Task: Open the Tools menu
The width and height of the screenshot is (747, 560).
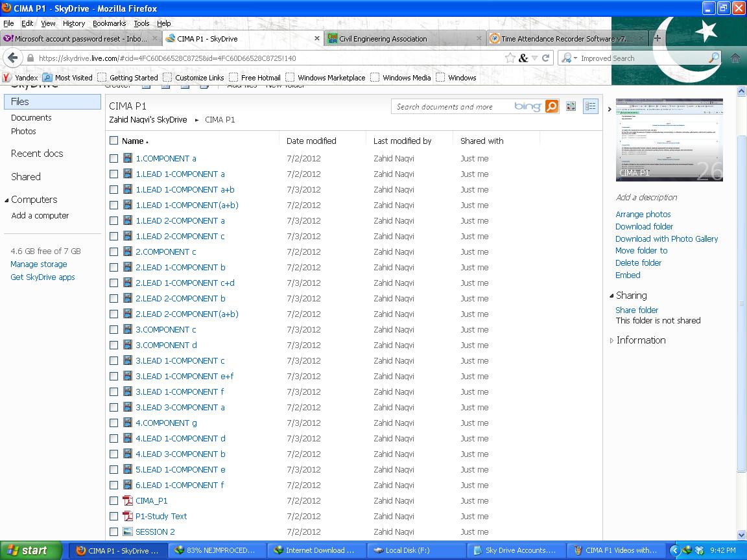Action: [x=141, y=23]
